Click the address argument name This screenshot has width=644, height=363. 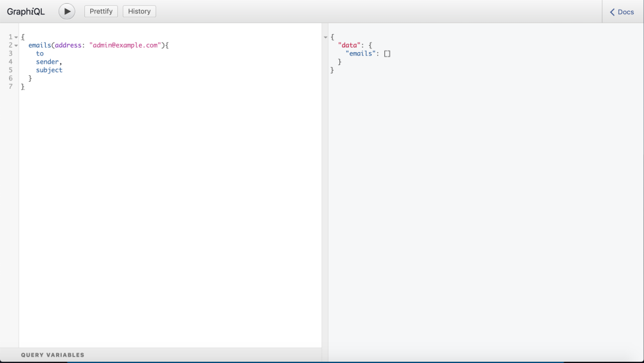coord(68,46)
